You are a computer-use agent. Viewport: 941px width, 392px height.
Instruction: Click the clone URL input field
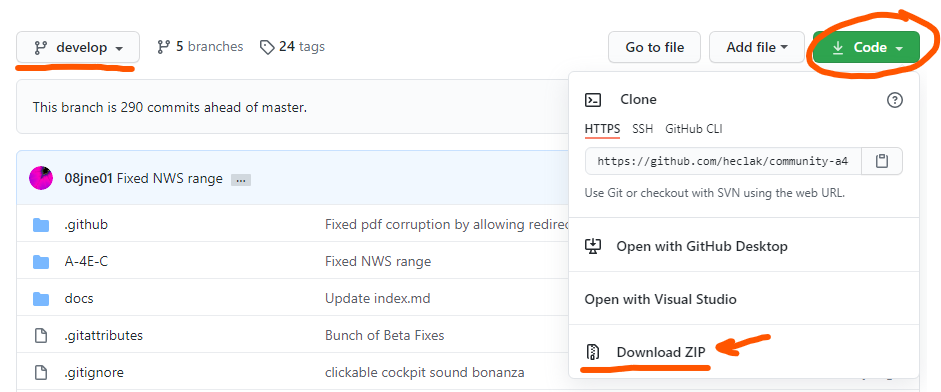point(723,161)
